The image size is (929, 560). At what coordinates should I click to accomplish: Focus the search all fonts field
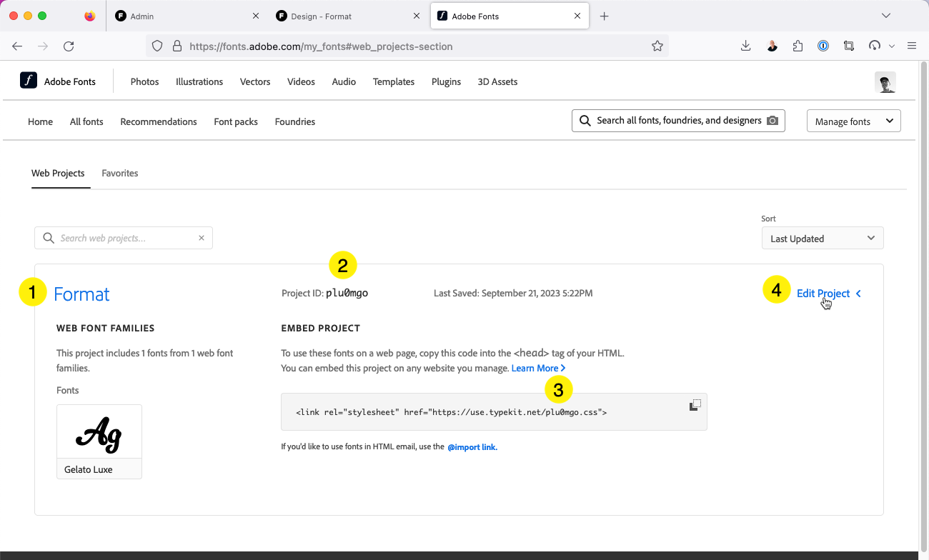click(678, 121)
